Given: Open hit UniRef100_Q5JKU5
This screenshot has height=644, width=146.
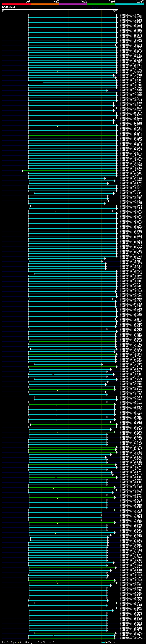Looking at the screenshot, I should tap(131, 58).
